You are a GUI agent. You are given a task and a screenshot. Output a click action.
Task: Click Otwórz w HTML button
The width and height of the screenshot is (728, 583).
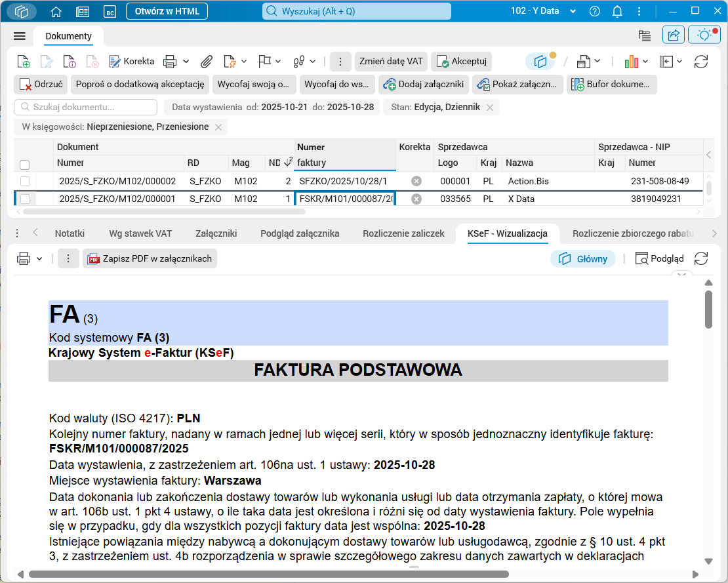[167, 11]
